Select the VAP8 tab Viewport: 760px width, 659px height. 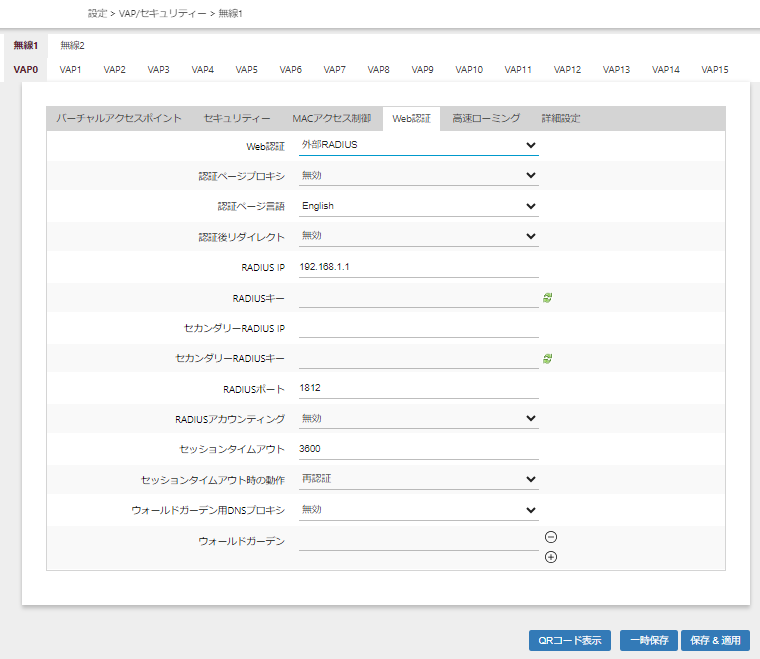tap(379, 70)
